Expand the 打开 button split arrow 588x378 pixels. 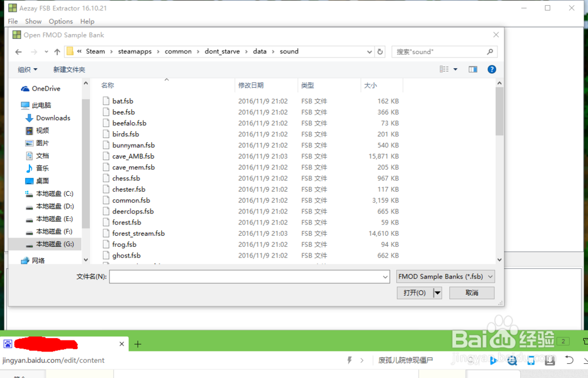(x=437, y=293)
